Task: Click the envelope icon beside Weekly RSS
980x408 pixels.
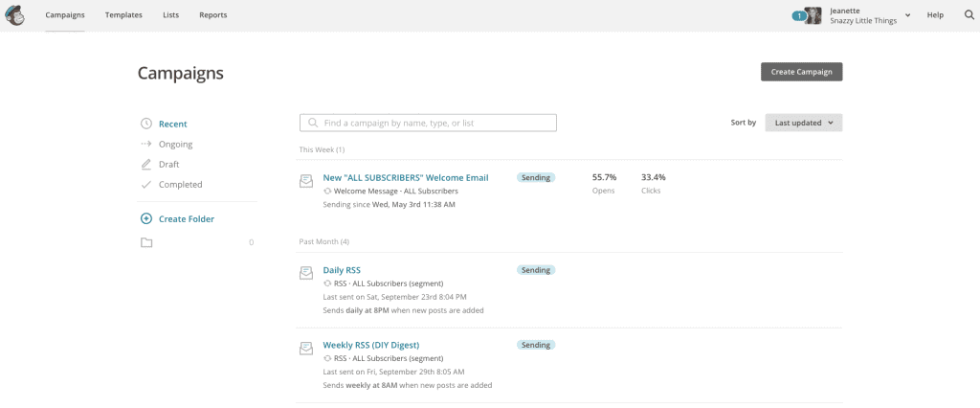Action: 305,348
